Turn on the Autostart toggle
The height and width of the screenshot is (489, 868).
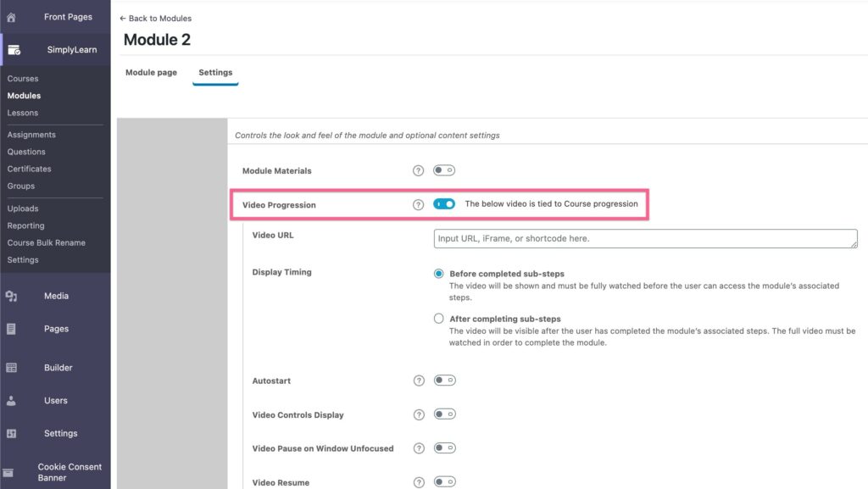click(x=444, y=381)
